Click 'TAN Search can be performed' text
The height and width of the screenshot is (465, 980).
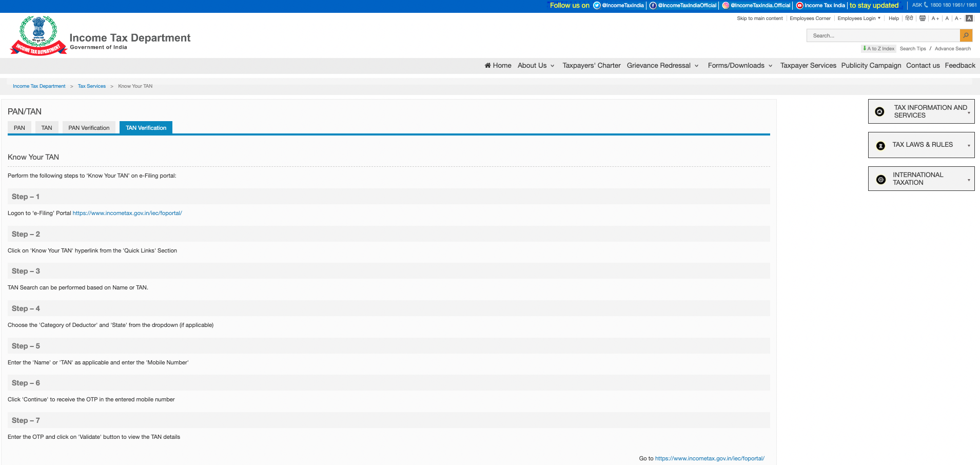(78, 288)
